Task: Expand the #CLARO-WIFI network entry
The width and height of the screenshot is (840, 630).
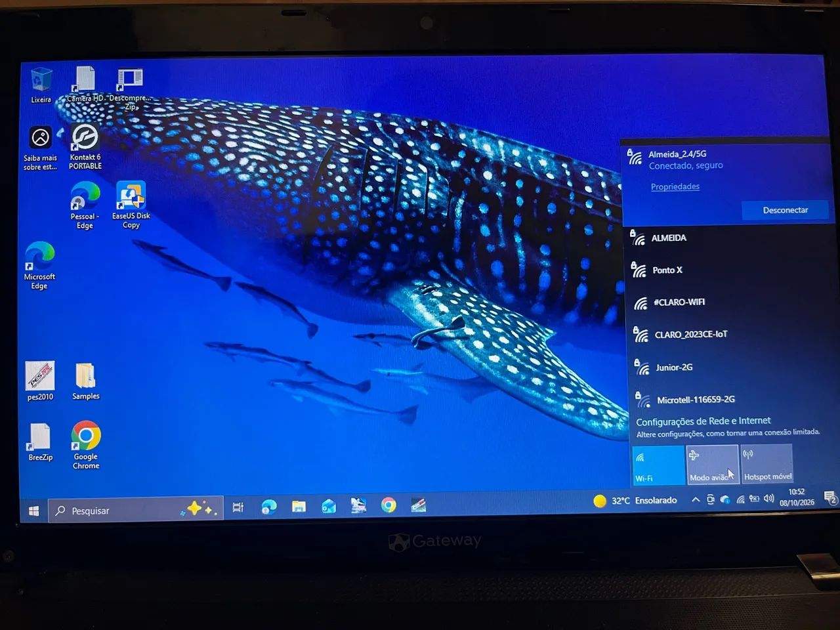Action: [728, 302]
